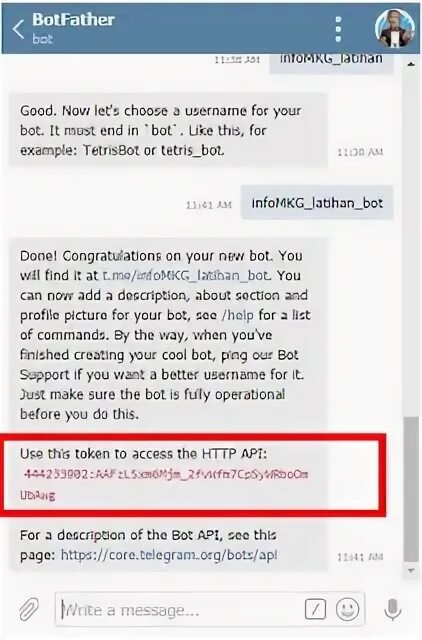Open the three-dot options menu
Viewport: 422px width, 640px height.
[338, 29]
